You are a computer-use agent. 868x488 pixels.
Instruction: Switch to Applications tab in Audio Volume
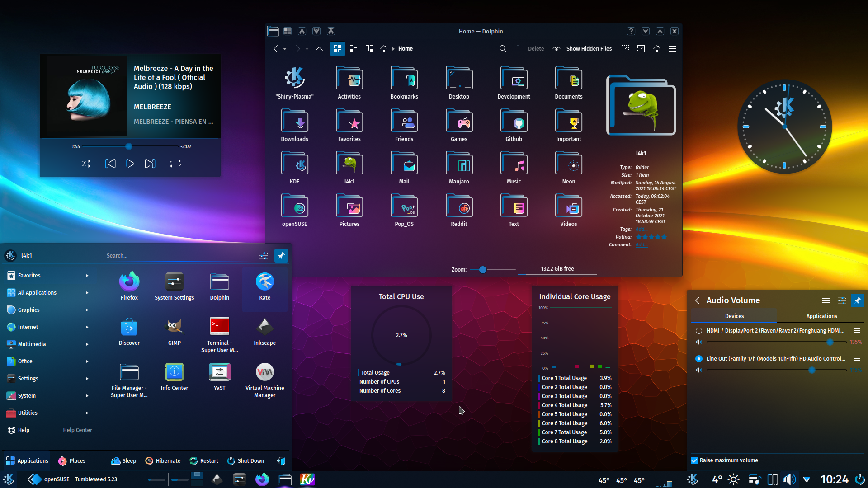(821, 316)
